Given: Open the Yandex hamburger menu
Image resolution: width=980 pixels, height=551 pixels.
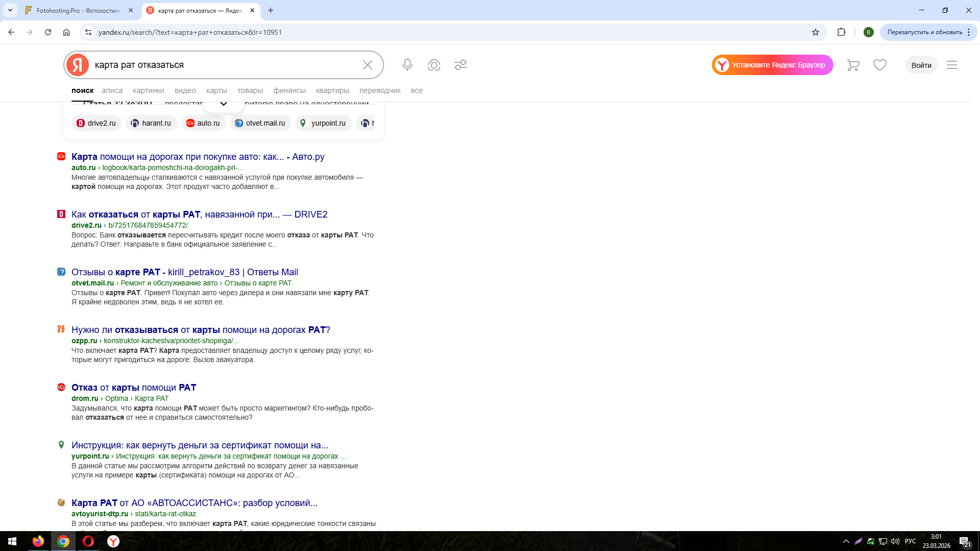Looking at the screenshot, I should 952,65.
